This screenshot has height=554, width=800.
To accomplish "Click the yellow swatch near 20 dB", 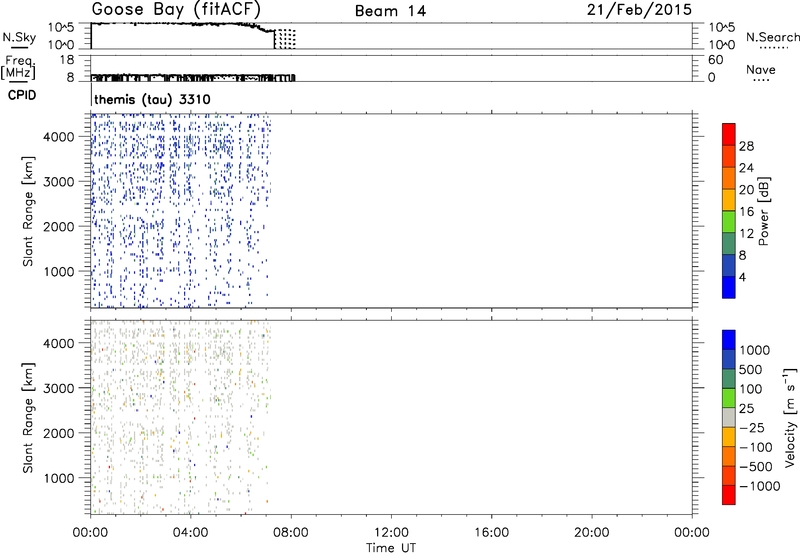I will [x=729, y=200].
